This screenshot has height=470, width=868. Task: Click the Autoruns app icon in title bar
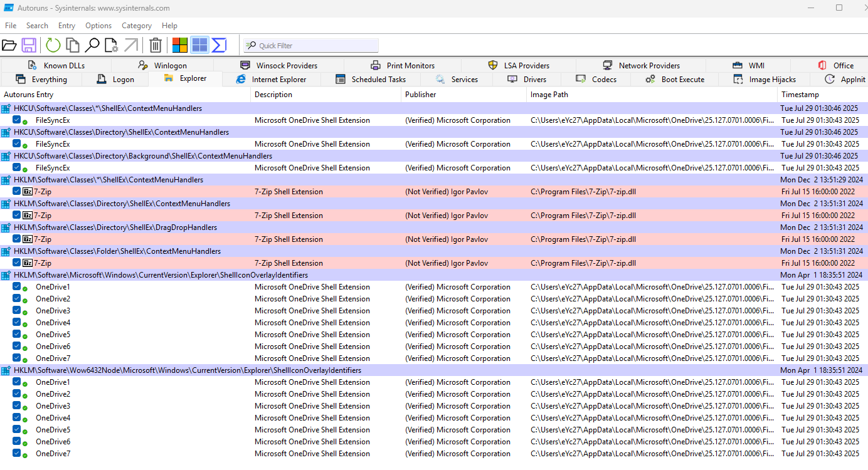(x=9, y=8)
